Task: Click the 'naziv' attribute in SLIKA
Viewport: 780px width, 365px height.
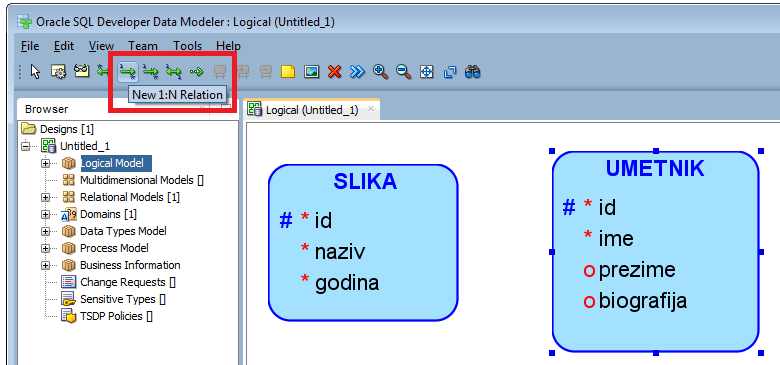Action: (340, 252)
